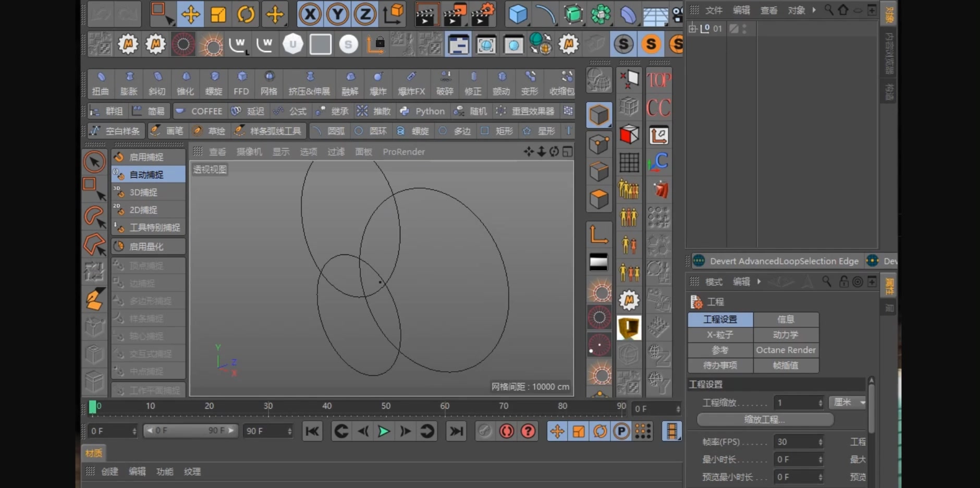Expand the 01 object in hierarchy
The image size is (980, 488).
pyautogui.click(x=693, y=29)
